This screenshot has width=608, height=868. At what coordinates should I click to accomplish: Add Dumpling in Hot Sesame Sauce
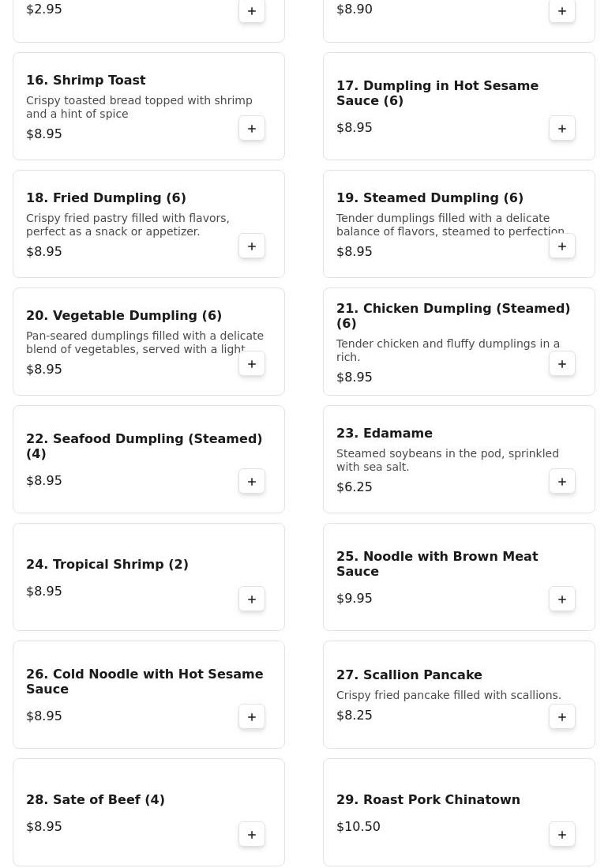pyautogui.click(x=562, y=129)
